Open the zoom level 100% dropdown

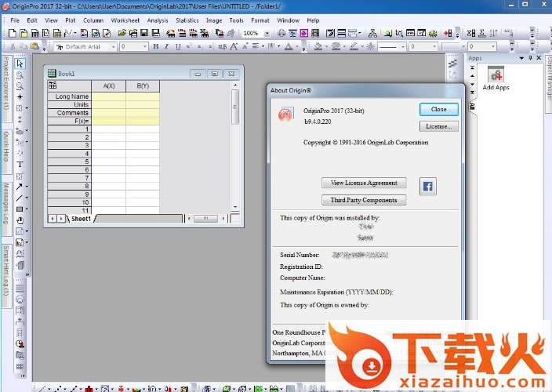[267, 34]
